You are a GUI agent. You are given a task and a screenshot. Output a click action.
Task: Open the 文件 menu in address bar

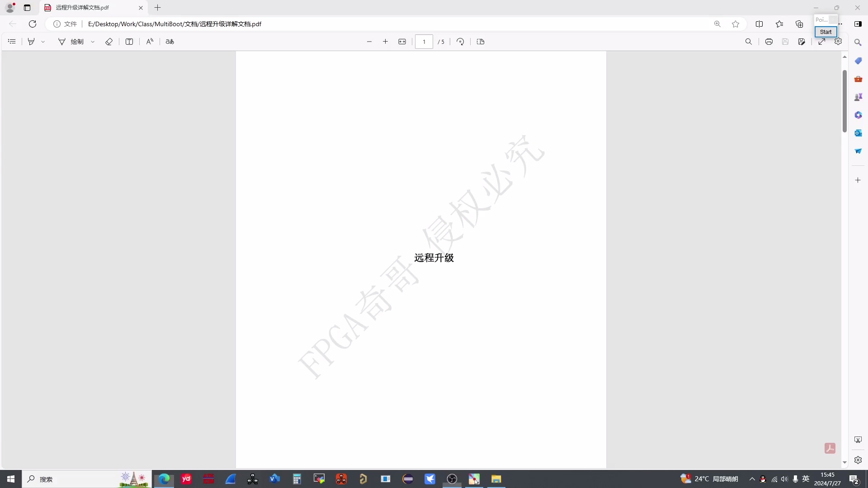[x=70, y=24]
